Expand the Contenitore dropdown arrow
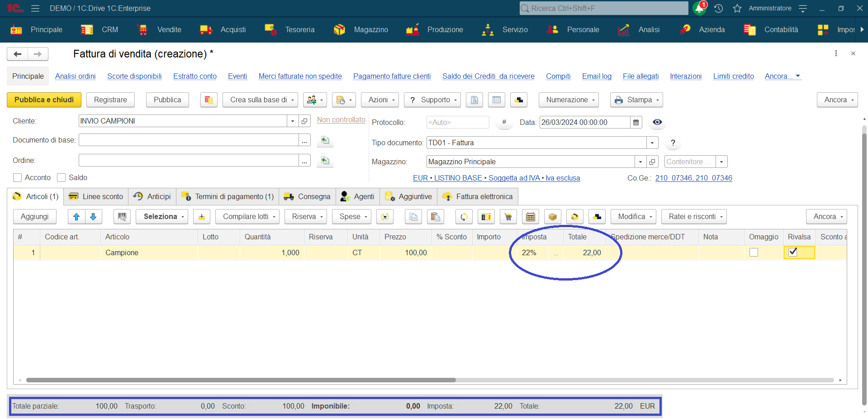Screen dimensions: 868x419 721,162
